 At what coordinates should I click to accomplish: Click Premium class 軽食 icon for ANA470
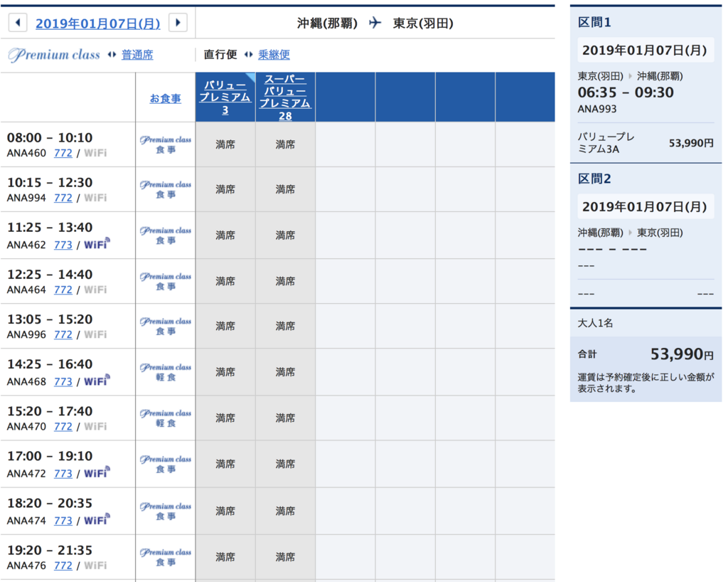[x=165, y=418]
